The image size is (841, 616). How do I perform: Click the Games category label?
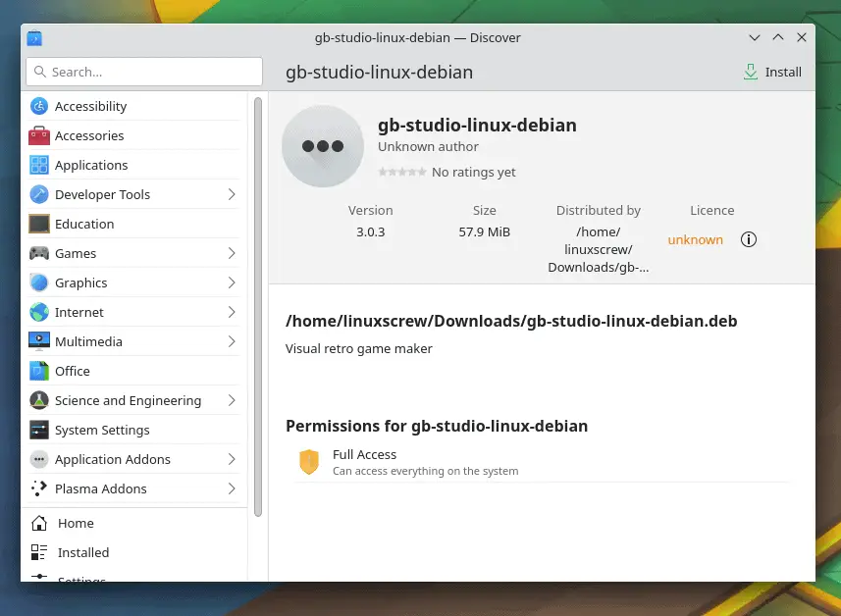[x=76, y=253]
